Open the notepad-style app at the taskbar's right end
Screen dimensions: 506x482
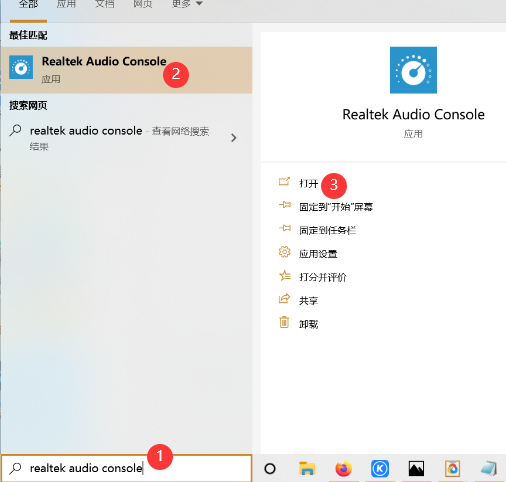point(489,469)
